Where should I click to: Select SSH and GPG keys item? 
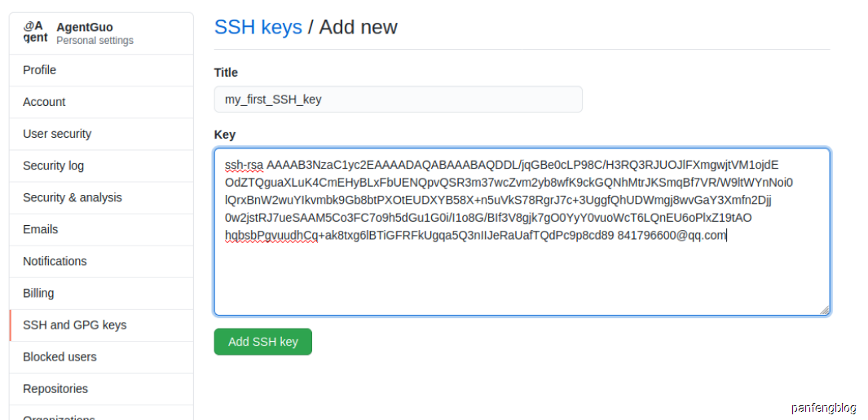coord(101,325)
